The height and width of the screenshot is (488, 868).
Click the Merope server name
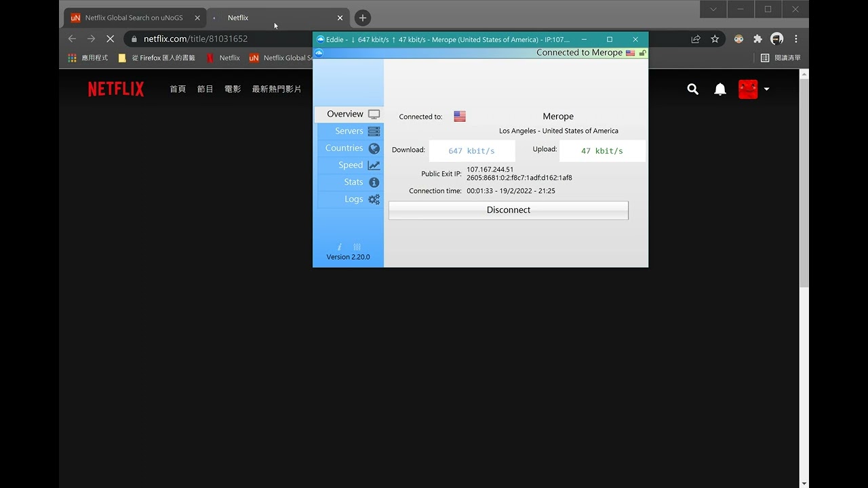[558, 117]
